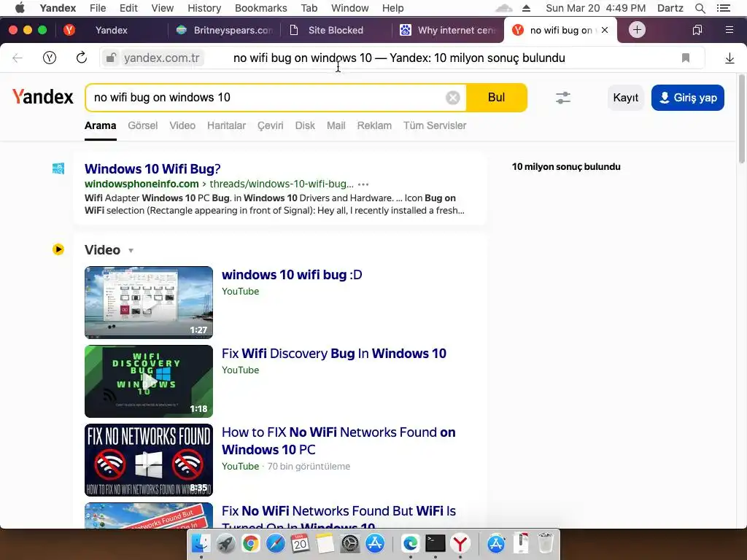Screen dimensions: 747x560
Task: Click the Yandex logo on the page
Action: tap(43, 97)
